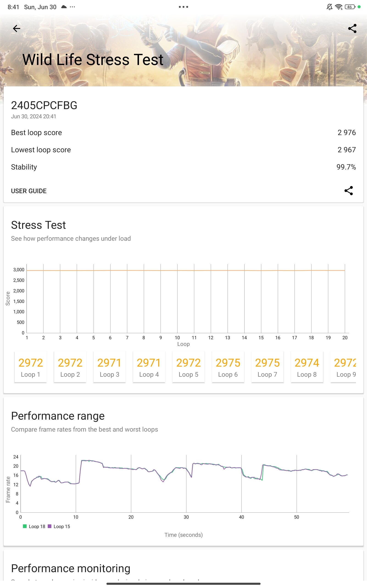Select the Loop 3 score card
Image resolution: width=367 pixels, height=588 pixels.
point(109,367)
